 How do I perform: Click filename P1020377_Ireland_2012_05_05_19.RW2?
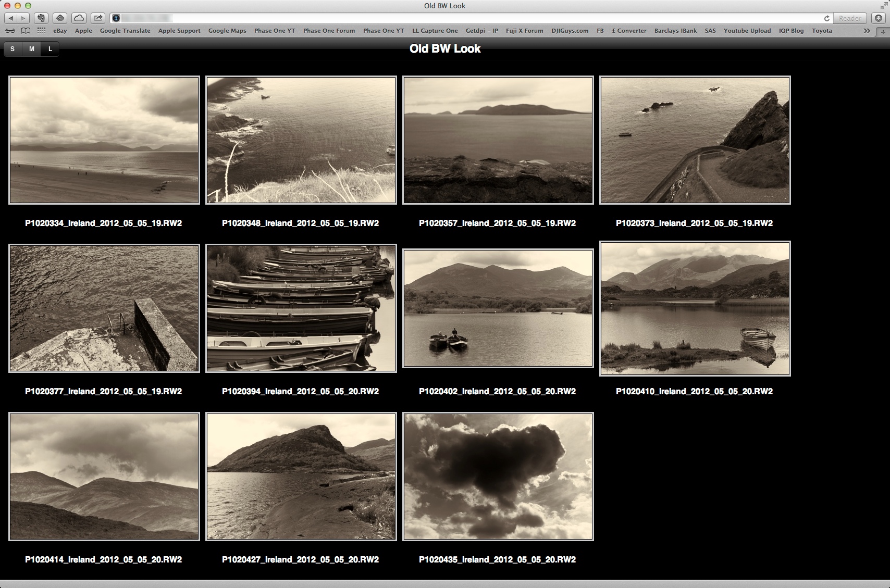pyautogui.click(x=104, y=391)
